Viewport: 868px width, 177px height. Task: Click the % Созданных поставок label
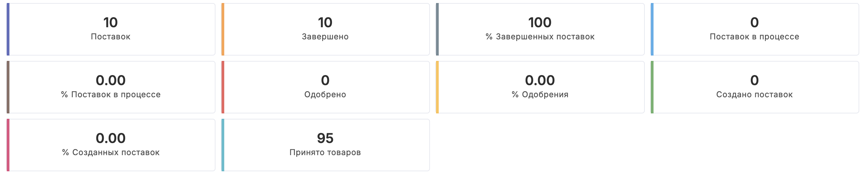coord(110,152)
